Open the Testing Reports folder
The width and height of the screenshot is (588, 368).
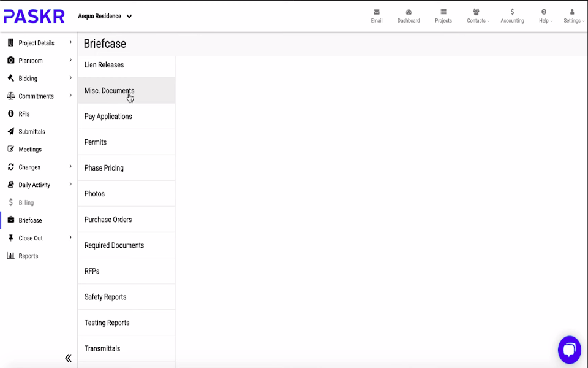tap(126, 323)
